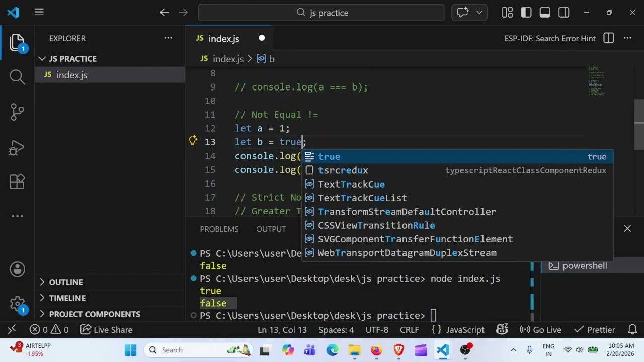The width and height of the screenshot is (644, 362).
Task: Open the Run and Debug view
Action: click(x=17, y=147)
